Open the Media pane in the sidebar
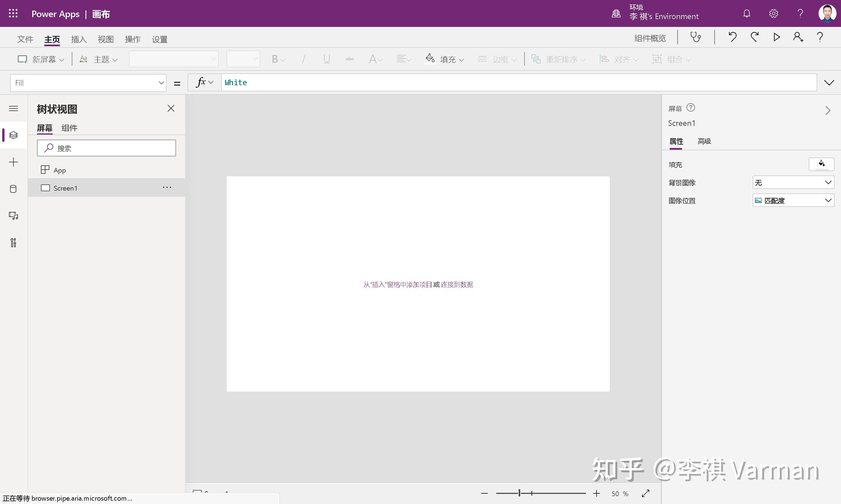The image size is (841, 504). click(x=13, y=216)
